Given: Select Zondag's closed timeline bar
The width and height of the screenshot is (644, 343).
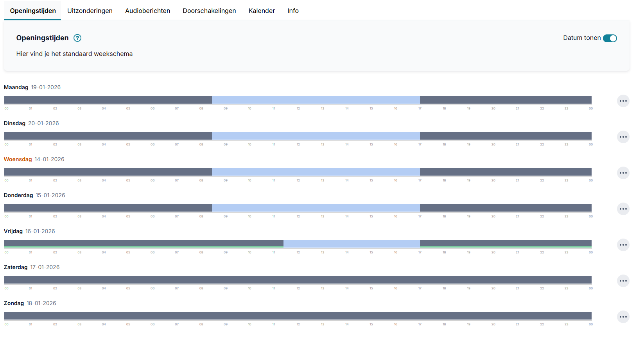Looking at the screenshot, I should point(298,316).
